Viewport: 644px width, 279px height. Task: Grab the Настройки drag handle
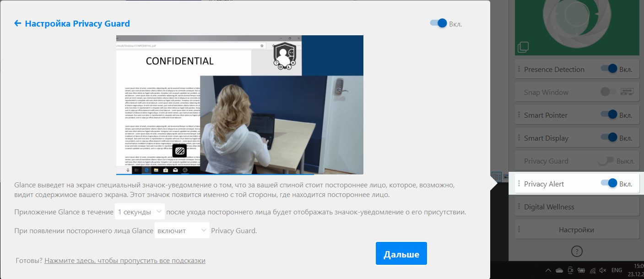point(519,230)
